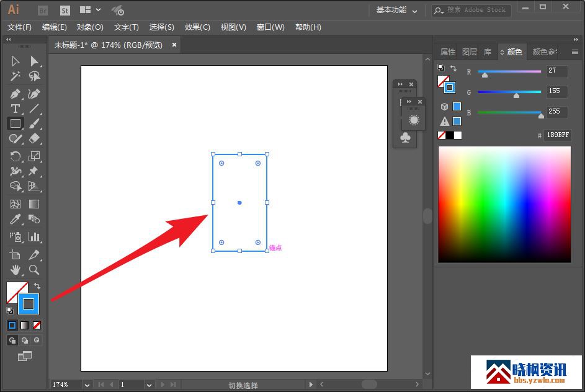The width and height of the screenshot is (585, 392).
Task: Choose the Pen tool
Action: coord(16,94)
